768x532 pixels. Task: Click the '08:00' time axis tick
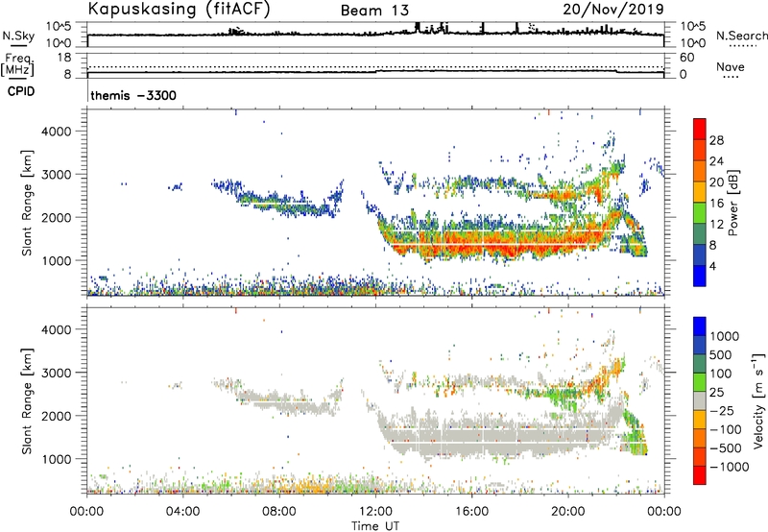pyautogui.click(x=279, y=512)
